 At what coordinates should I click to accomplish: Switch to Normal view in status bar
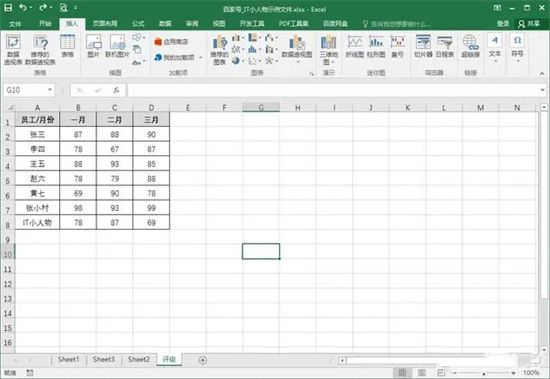point(402,372)
